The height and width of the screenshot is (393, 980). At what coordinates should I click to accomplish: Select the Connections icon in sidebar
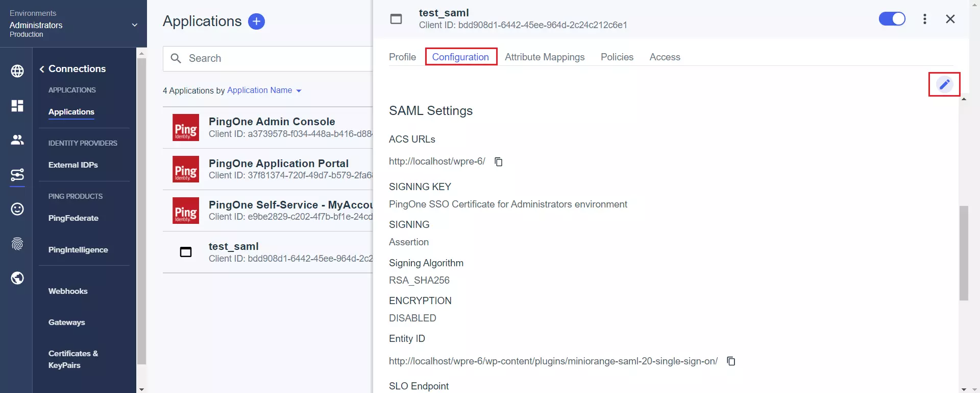coord(17,175)
